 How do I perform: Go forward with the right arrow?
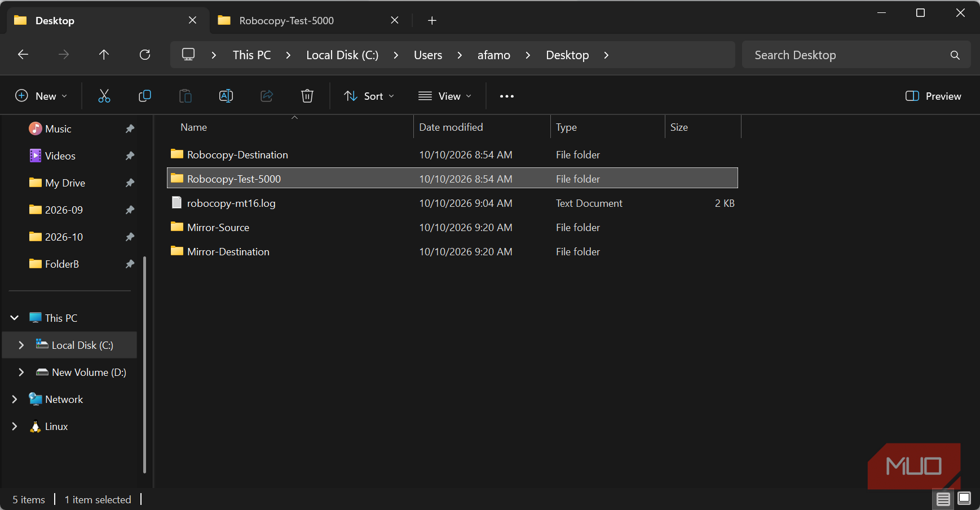64,55
